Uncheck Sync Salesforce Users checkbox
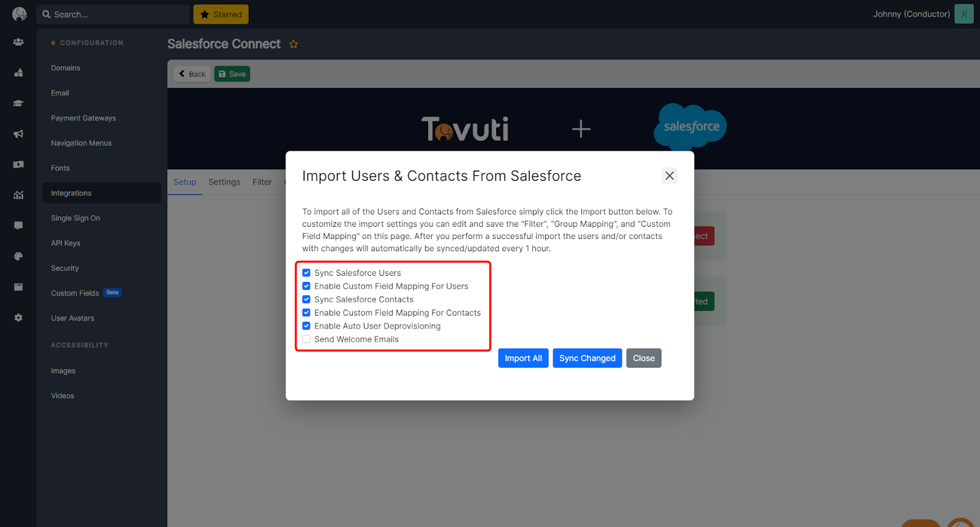Viewport: 980px width, 527px height. pyautogui.click(x=306, y=273)
